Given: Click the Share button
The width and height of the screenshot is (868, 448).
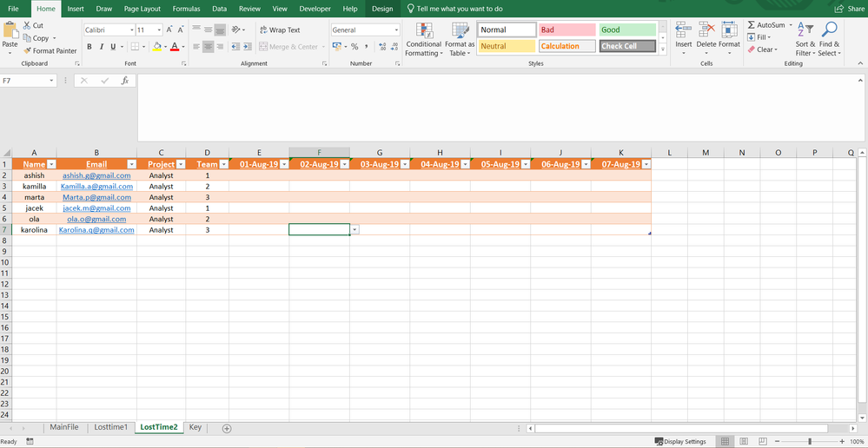Looking at the screenshot, I should pyautogui.click(x=849, y=9).
